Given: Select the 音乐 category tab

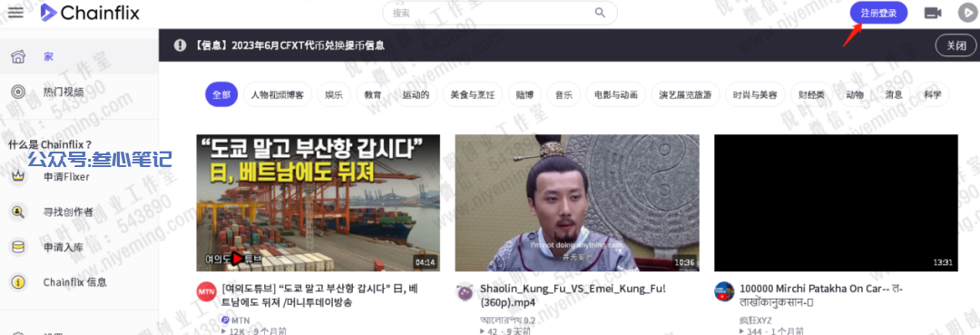Looking at the screenshot, I should tap(563, 94).
